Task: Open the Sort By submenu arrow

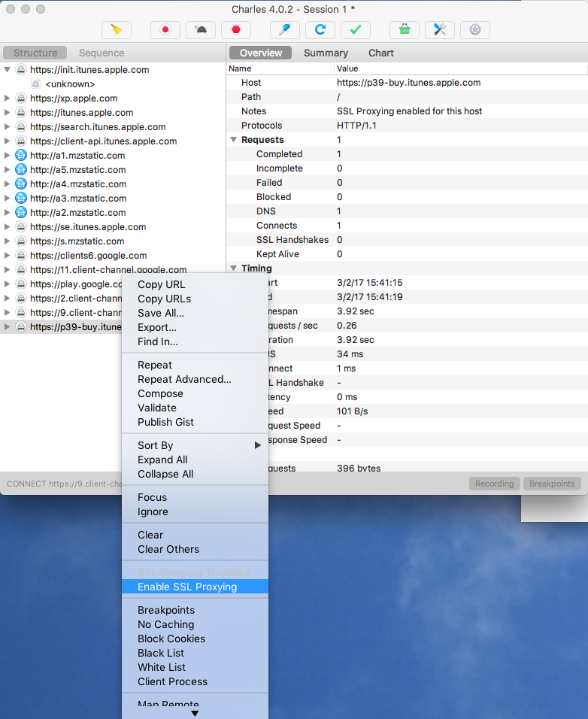Action: 258,445
